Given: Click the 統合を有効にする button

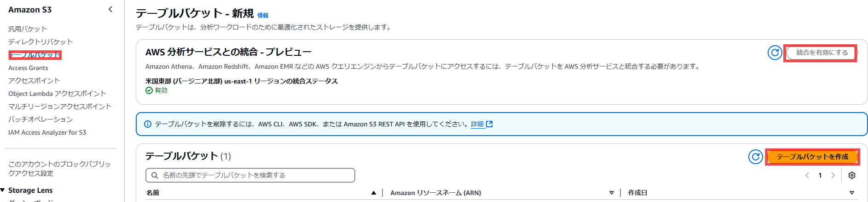Looking at the screenshot, I should point(822,53).
